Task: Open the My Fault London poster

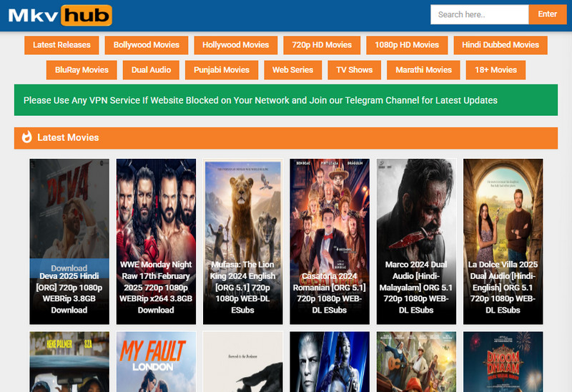Action: point(156,362)
